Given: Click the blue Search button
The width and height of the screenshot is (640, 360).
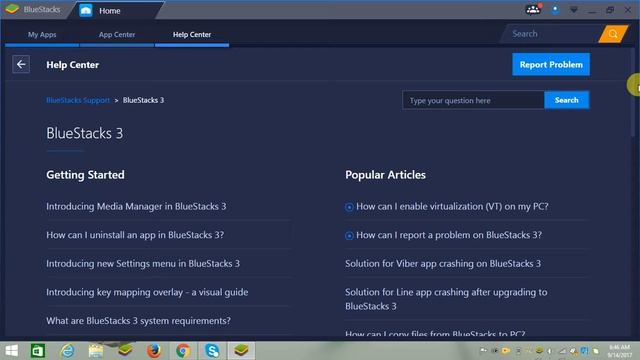Looking at the screenshot, I should point(567,100).
